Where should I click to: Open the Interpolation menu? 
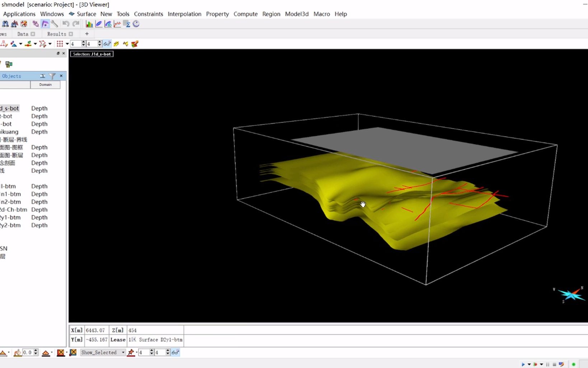pyautogui.click(x=185, y=14)
